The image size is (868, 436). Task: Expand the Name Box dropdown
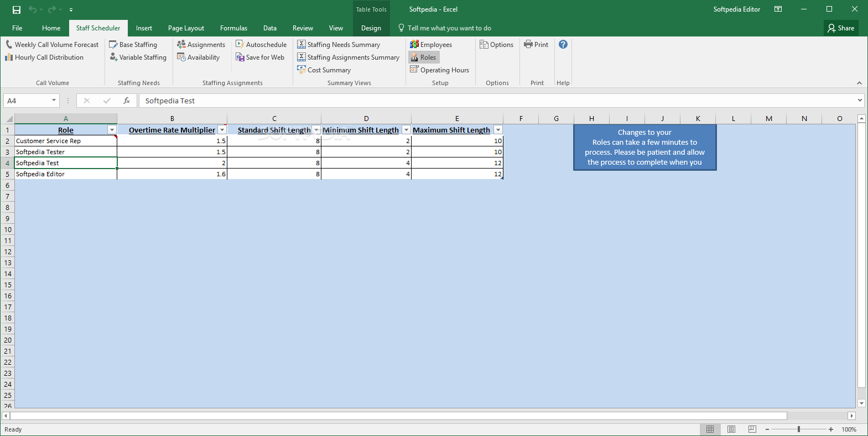[54, 101]
